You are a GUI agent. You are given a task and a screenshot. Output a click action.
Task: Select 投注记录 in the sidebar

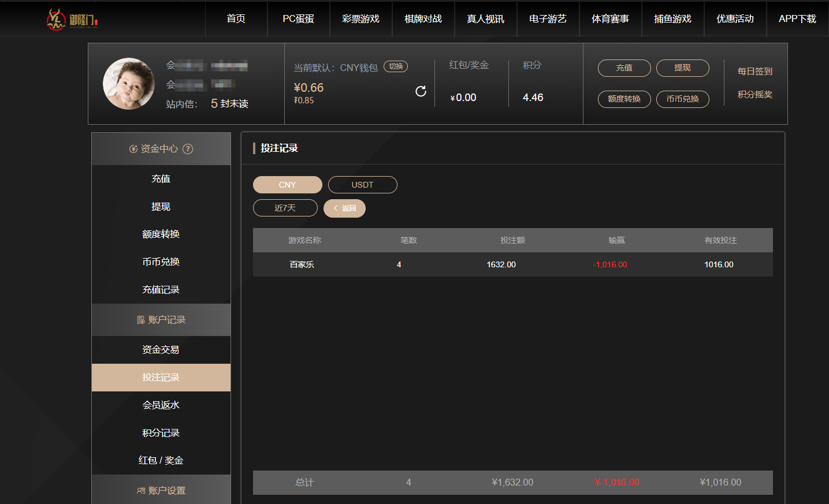point(161,378)
